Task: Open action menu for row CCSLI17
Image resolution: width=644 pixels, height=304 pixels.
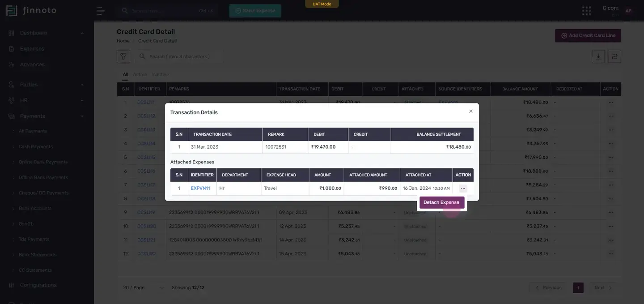Action: click(610, 185)
